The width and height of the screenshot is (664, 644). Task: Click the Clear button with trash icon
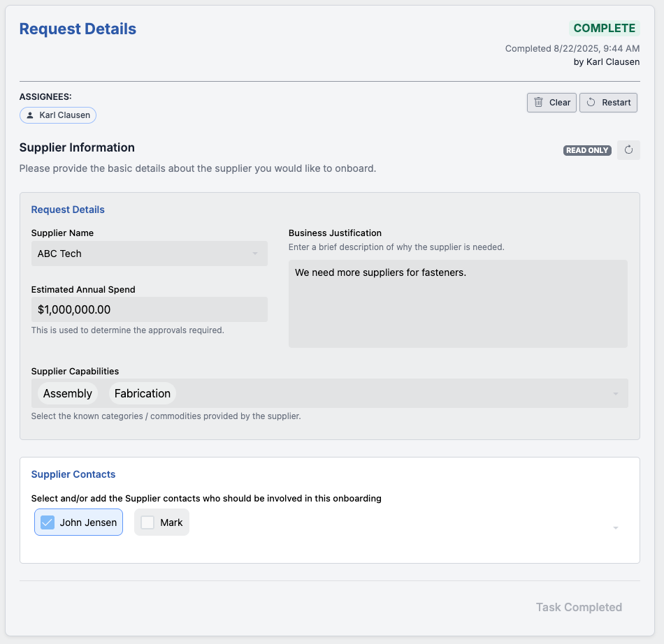coord(551,103)
